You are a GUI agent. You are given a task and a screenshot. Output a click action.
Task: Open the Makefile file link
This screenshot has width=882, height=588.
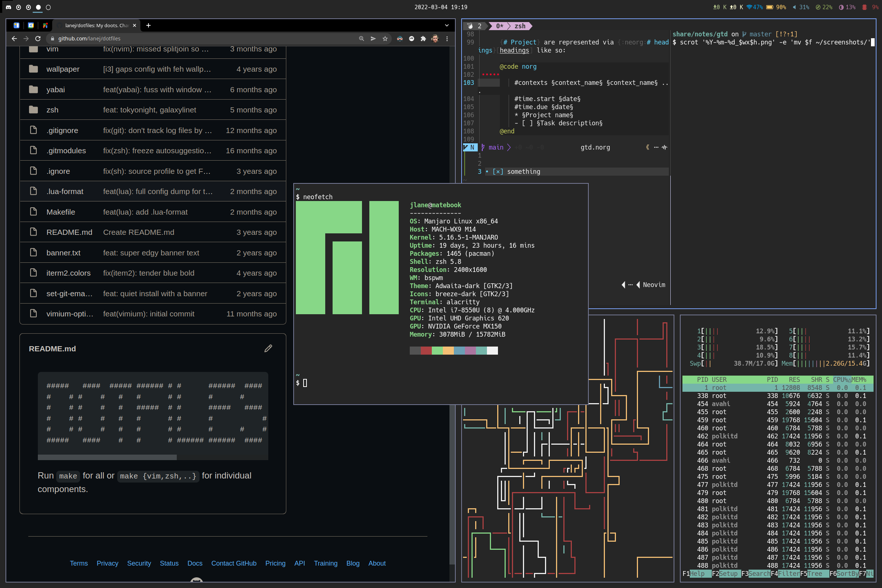click(61, 212)
